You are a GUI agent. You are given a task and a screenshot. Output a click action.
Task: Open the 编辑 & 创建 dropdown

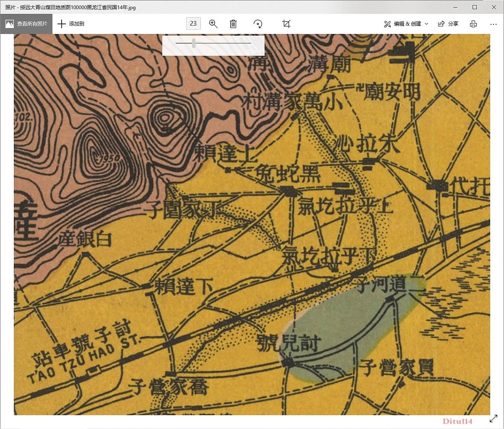pyautogui.click(x=405, y=24)
